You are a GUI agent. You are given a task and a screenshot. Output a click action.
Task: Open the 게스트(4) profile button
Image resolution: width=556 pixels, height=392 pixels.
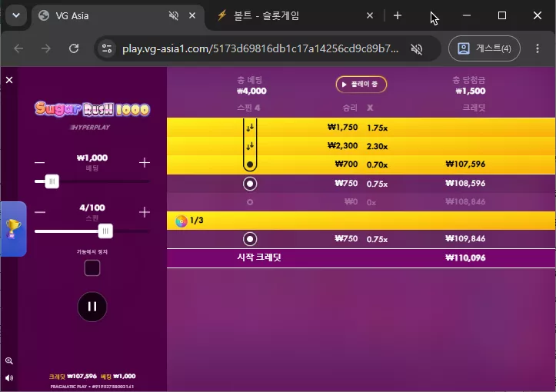[x=484, y=48]
